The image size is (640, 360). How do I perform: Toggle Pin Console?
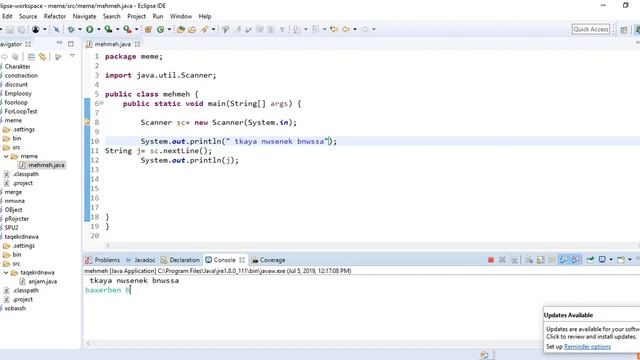click(590, 260)
